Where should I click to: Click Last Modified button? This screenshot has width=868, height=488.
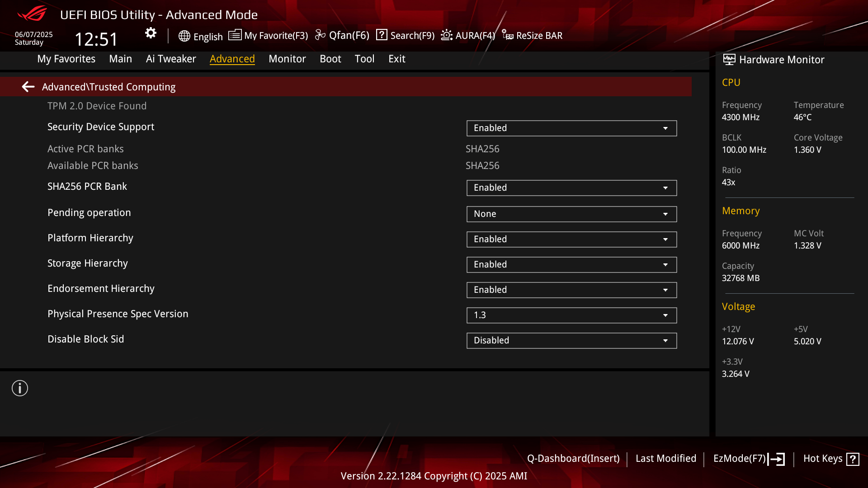pyautogui.click(x=665, y=459)
